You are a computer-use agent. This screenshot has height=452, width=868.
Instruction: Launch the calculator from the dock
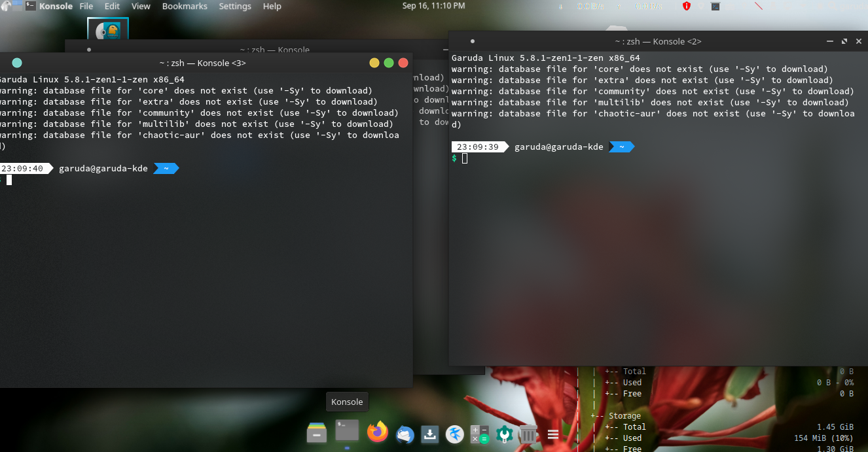point(479,434)
